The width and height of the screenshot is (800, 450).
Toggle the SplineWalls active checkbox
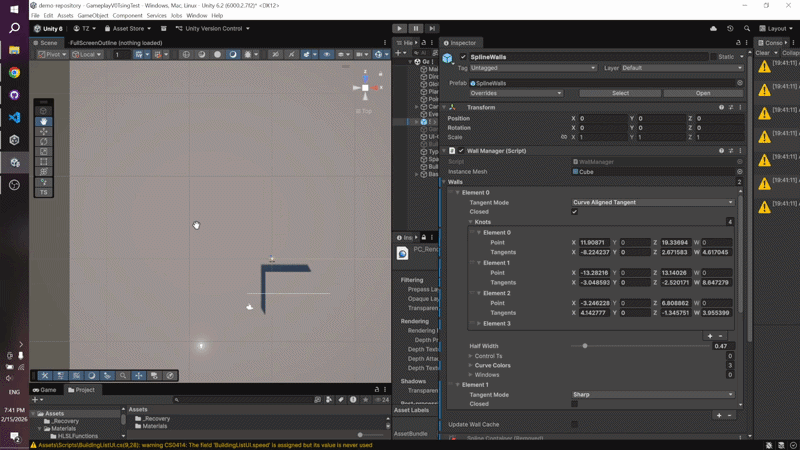click(x=463, y=57)
